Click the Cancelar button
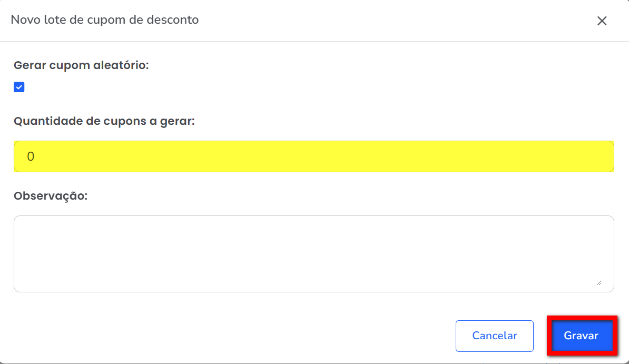 [x=494, y=336]
